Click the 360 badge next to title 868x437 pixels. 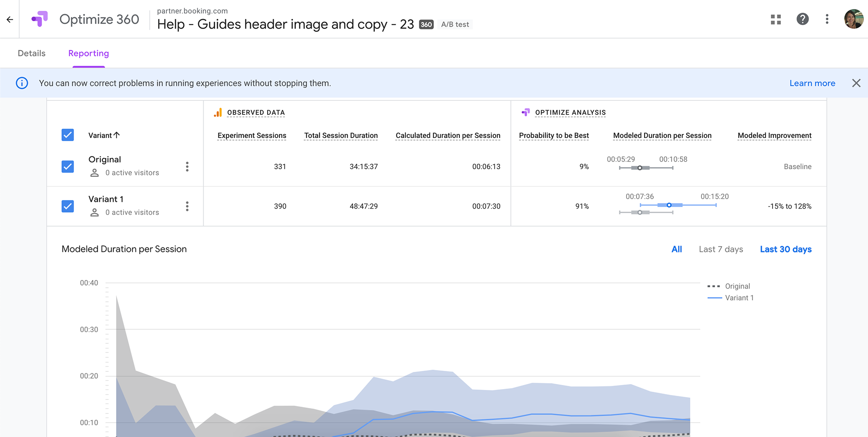click(x=426, y=24)
